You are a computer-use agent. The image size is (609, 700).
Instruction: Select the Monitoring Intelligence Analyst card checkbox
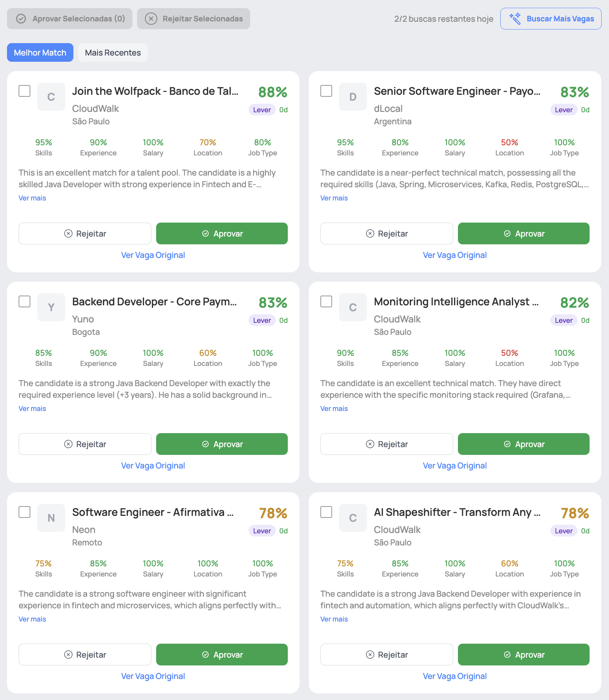pyautogui.click(x=326, y=301)
